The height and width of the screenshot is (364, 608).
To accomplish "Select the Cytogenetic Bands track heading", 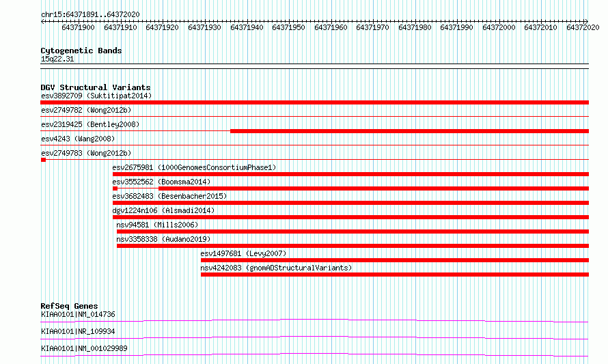I will coord(81,51).
